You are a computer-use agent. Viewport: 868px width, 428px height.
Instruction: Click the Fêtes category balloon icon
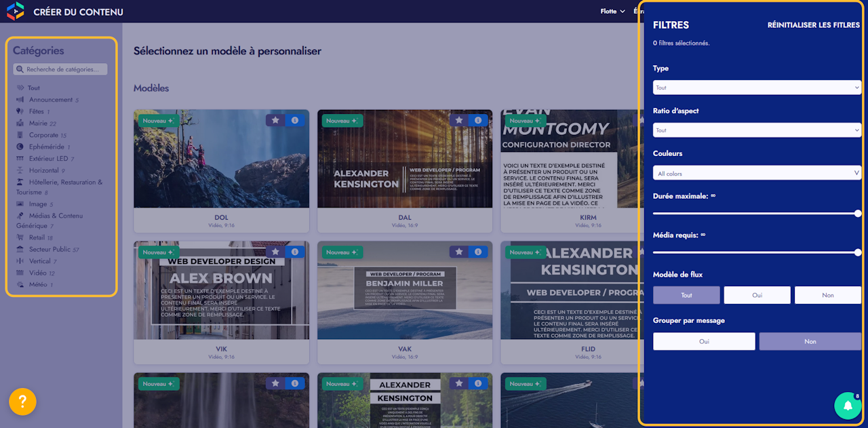[x=20, y=111]
